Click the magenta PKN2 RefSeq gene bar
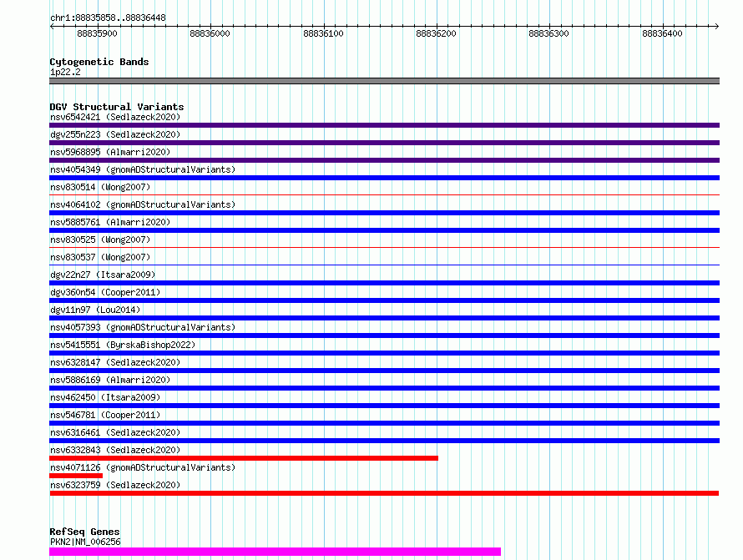 tap(275, 552)
